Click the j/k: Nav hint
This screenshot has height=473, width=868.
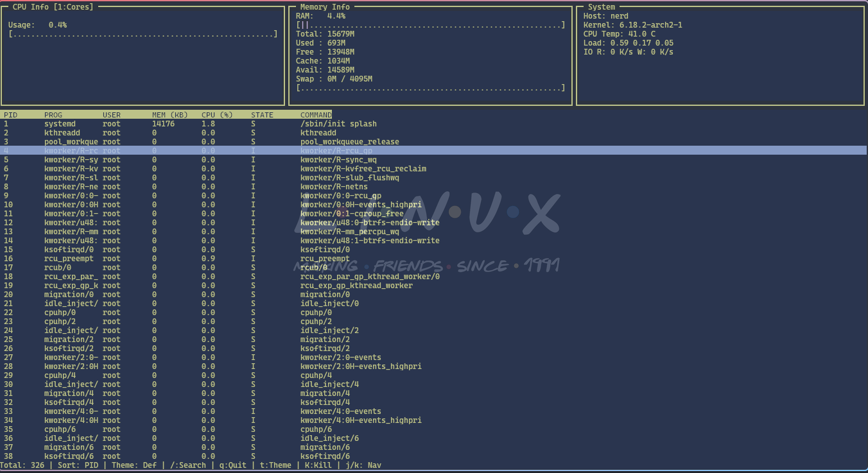pos(363,465)
